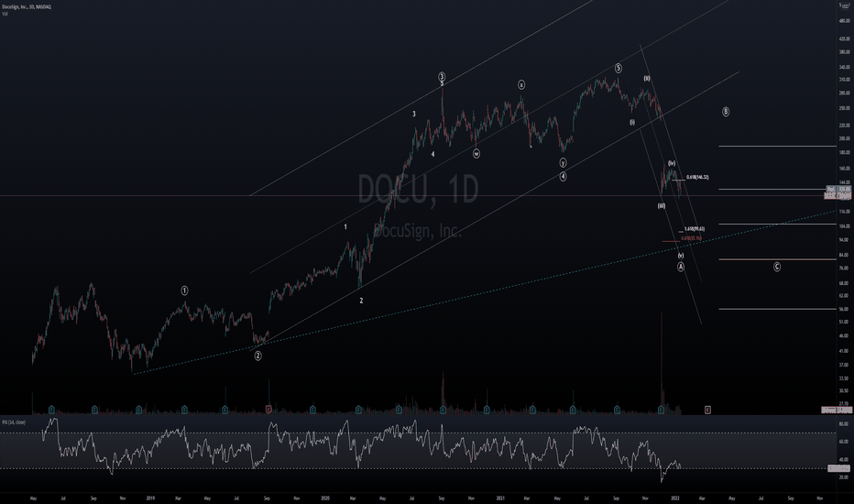Select the uncircled sub-wave 3 label
The height and width of the screenshot is (504, 854).
[414, 114]
